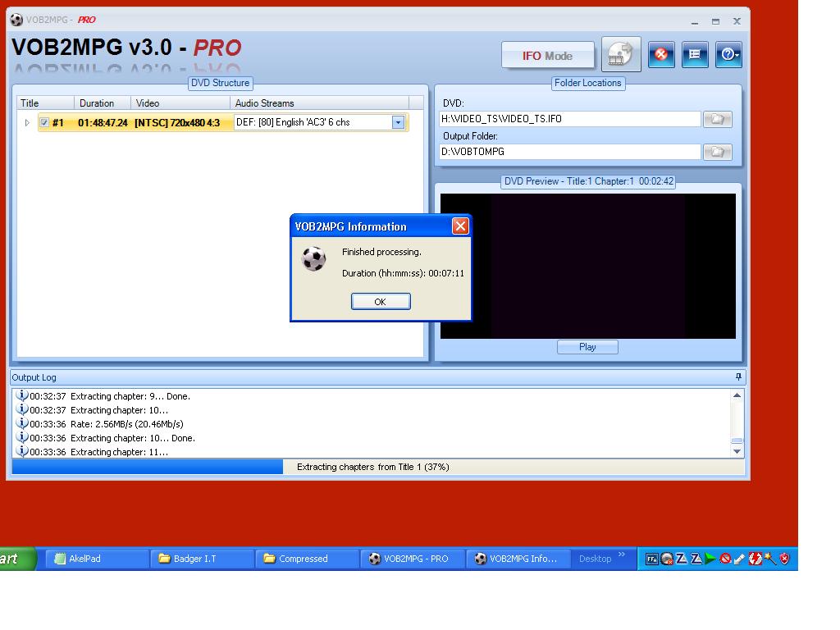Click the red prohibition-sign tray icon
This screenshot has height=630, width=840.
725,559
